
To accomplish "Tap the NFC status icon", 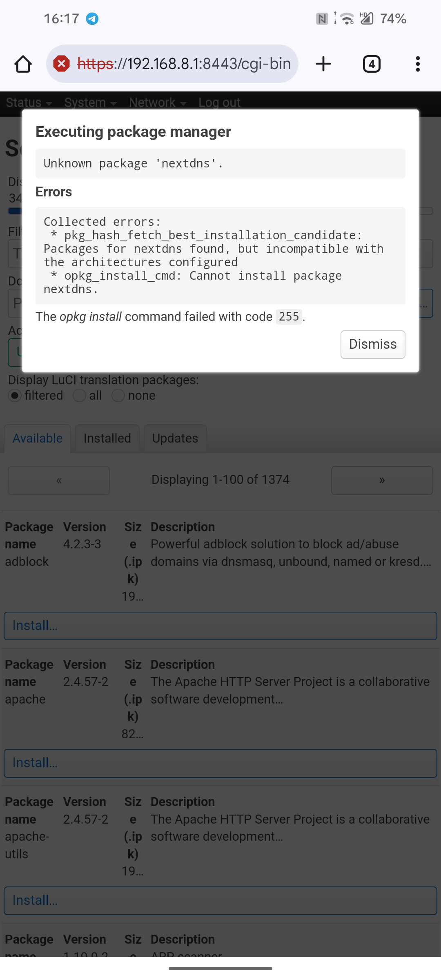I will click(x=322, y=19).
